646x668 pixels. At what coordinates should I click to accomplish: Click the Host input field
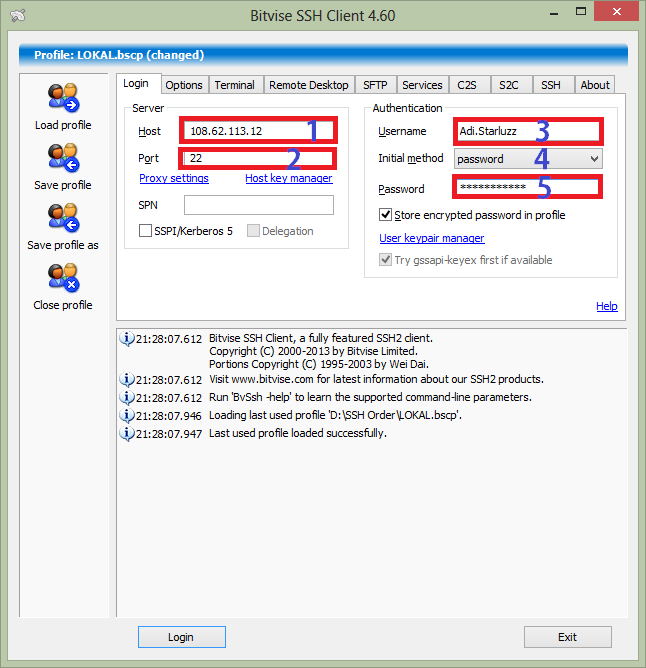click(259, 131)
